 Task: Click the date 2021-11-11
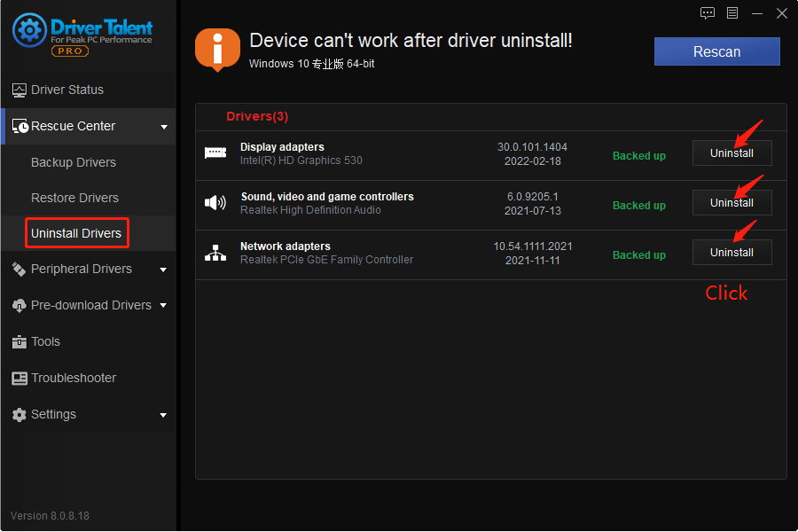(x=532, y=261)
